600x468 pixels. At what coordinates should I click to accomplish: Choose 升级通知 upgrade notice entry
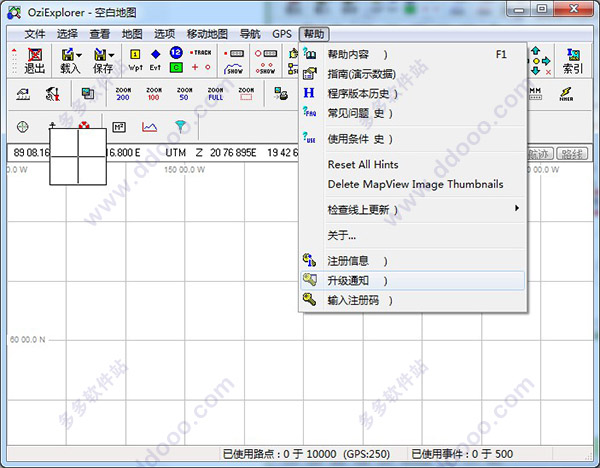coord(412,281)
